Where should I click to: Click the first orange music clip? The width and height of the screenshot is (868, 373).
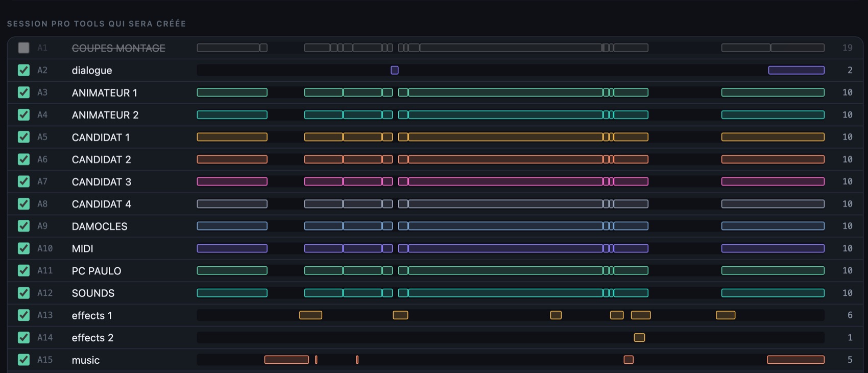[x=286, y=360]
